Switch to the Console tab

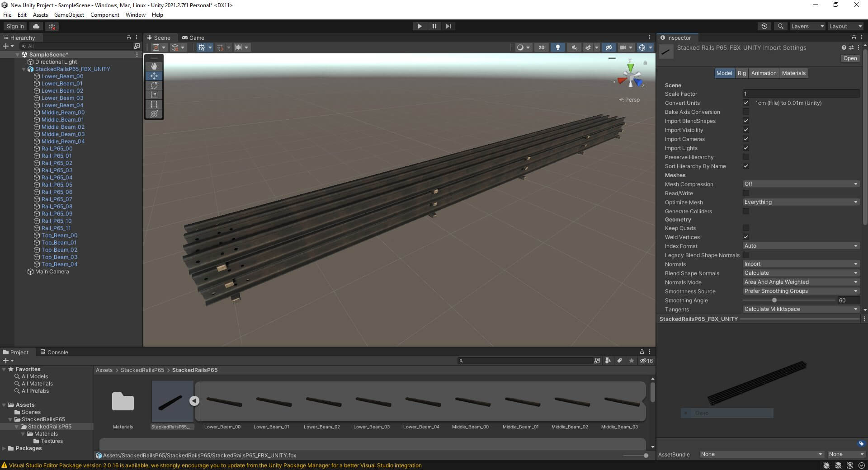54,352
